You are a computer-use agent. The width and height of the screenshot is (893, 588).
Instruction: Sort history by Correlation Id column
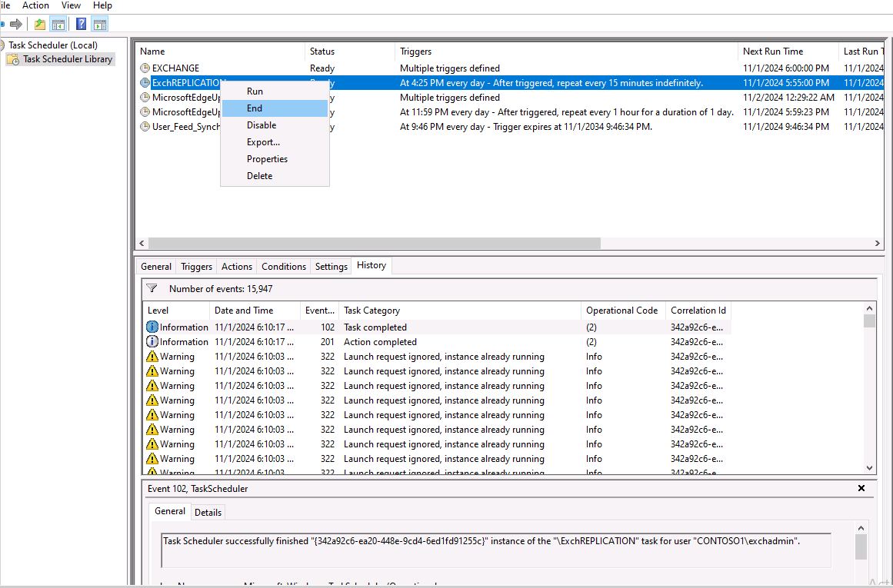point(698,311)
